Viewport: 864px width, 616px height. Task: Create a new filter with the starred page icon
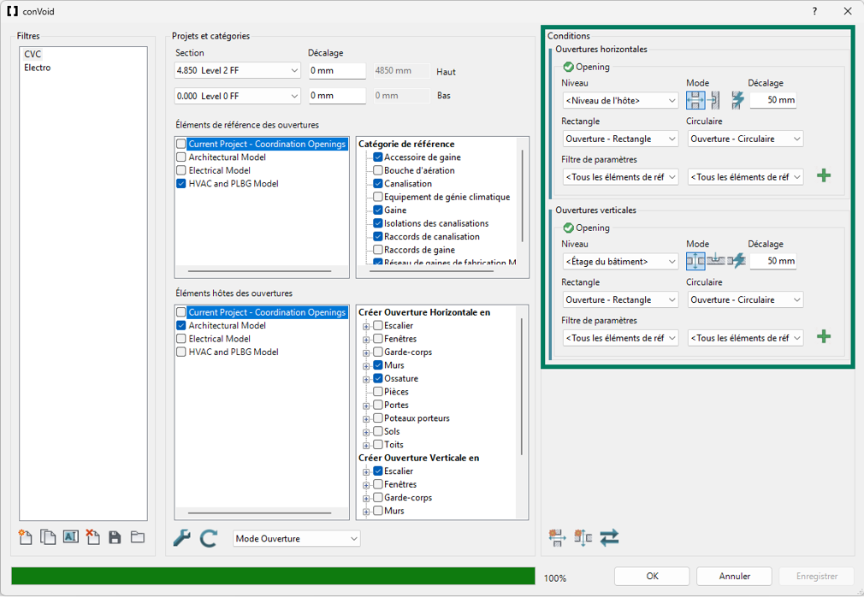pyautogui.click(x=26, y=537)
